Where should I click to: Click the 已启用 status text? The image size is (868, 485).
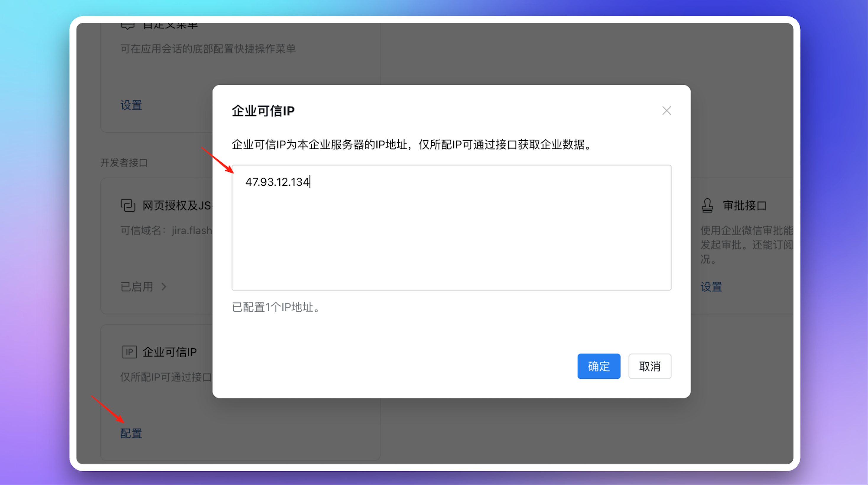pos(137,287)
